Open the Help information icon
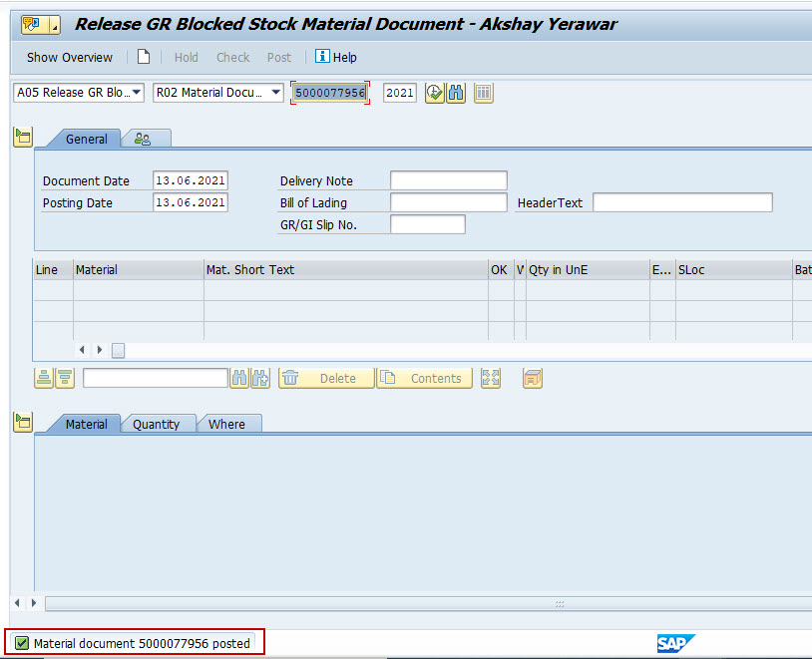The height and width of the screenshot is (659, 812). [x=322, y=56]
